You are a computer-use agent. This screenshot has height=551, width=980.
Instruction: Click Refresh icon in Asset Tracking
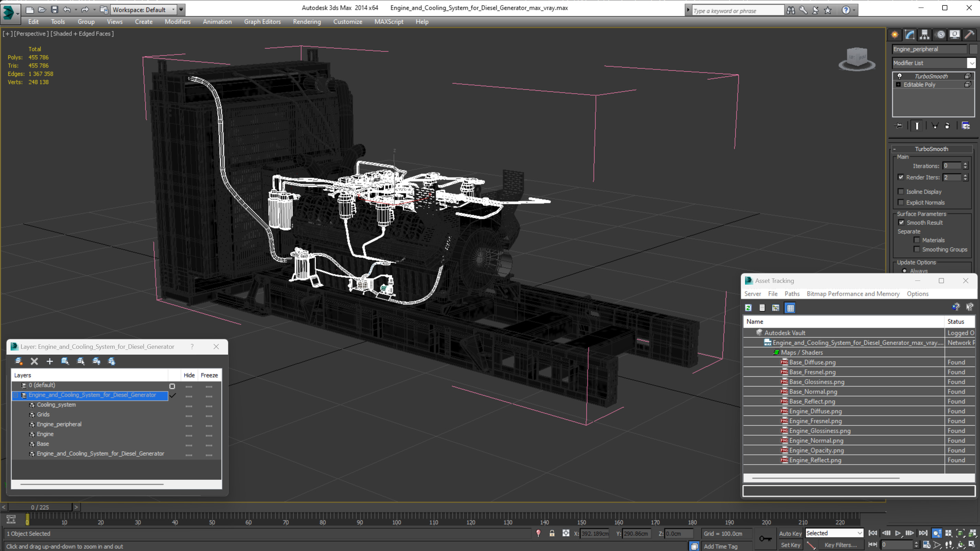click(x=748, y=308)
